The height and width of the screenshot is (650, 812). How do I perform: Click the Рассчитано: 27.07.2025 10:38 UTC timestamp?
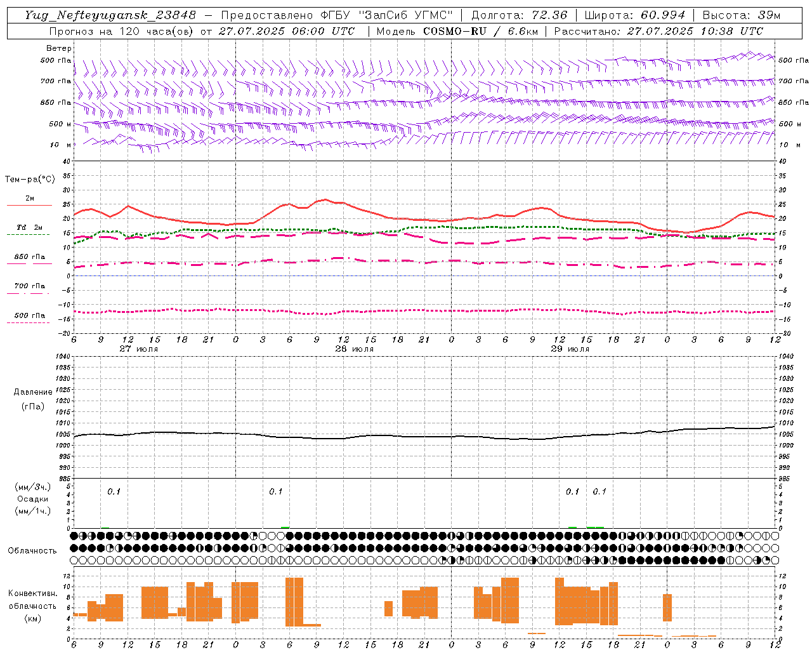click(658, 31)
